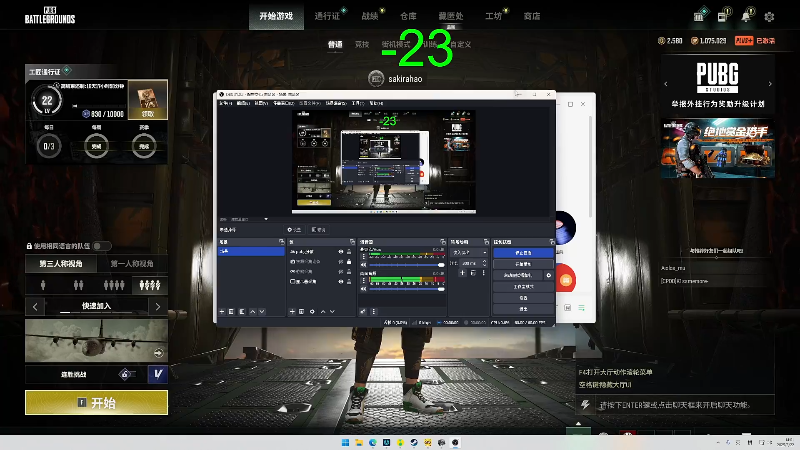Open advanced audio properties in OBS mixer
The height and width of the screenshot is (450, 800).
click(363, 311)
